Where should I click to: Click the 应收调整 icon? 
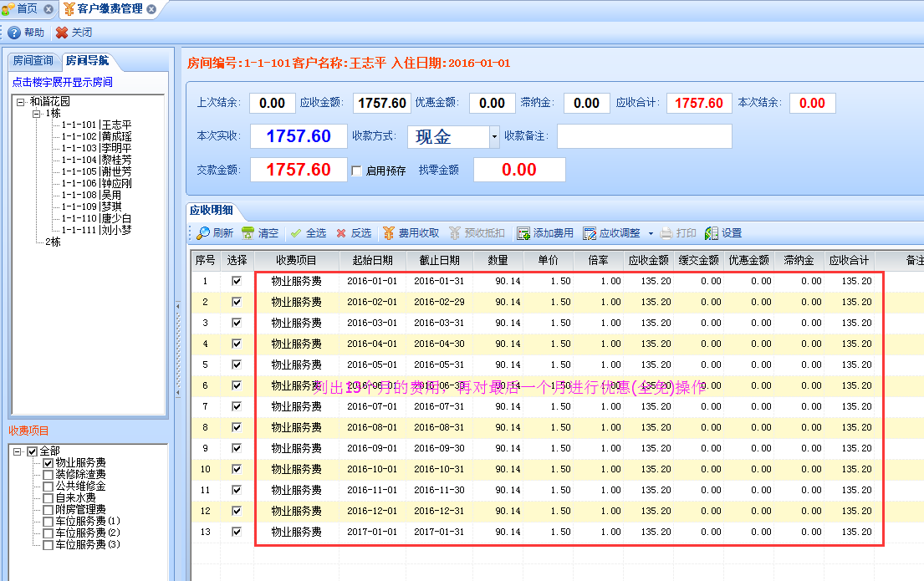590,233
